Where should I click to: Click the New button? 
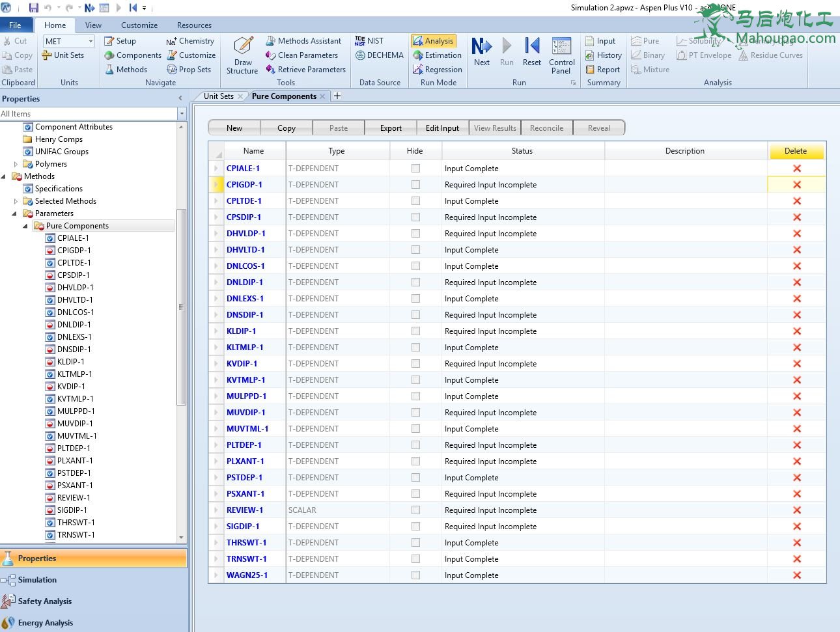[x=234, y=128]
